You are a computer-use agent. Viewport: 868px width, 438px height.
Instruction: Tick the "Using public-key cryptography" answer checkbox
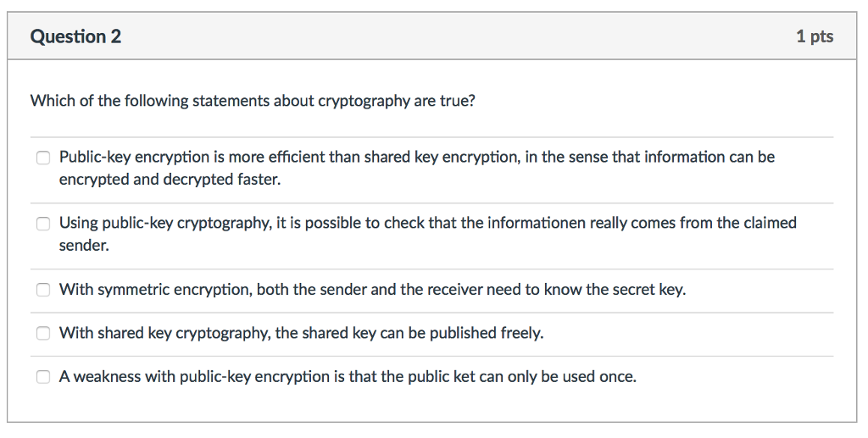point(43,224)
